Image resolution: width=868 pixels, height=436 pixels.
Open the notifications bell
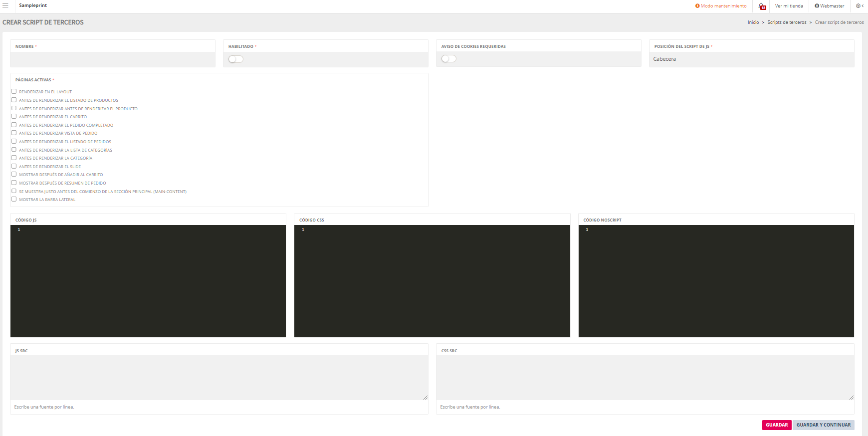coord(762,6)
